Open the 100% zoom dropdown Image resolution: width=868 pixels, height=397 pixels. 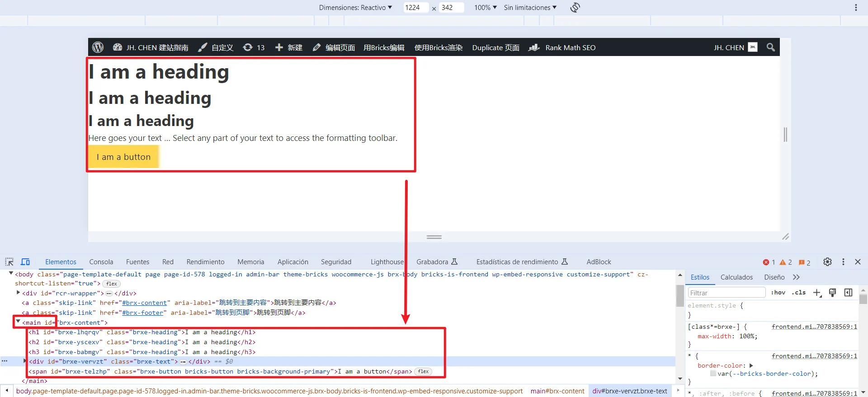[485, 8]
